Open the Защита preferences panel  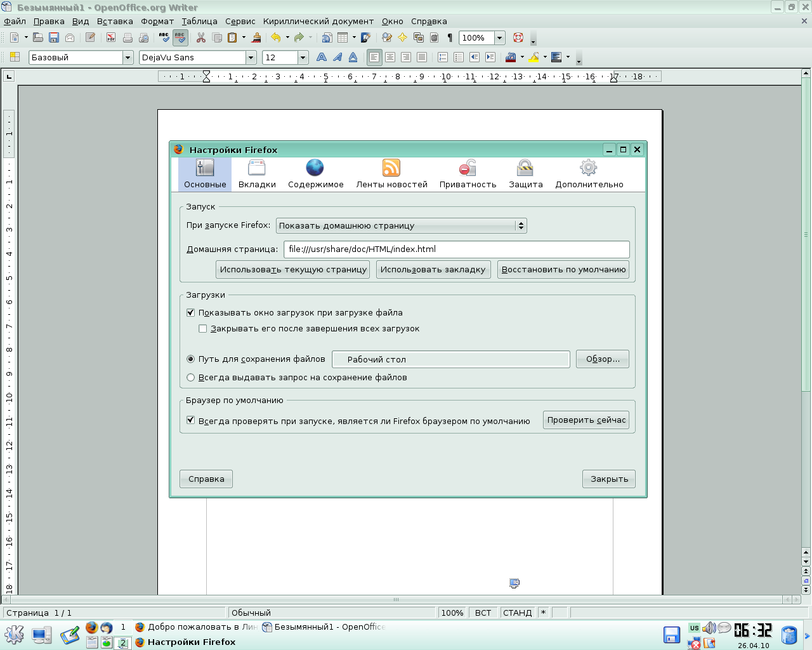click(x=525, y=174)
